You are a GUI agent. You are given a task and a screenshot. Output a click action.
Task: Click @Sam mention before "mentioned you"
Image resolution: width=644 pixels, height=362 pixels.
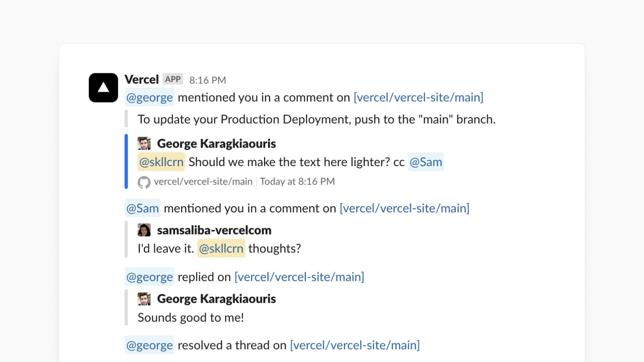143,208
